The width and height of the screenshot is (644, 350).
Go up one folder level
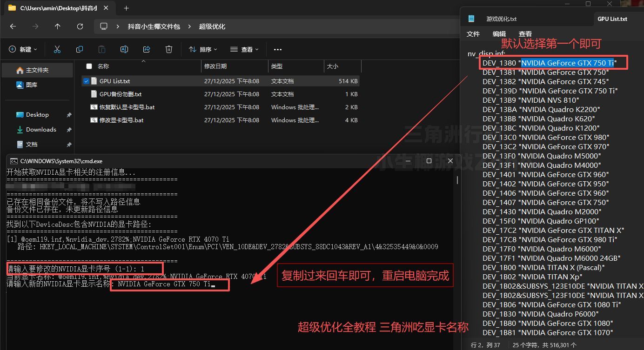(58, 26)
